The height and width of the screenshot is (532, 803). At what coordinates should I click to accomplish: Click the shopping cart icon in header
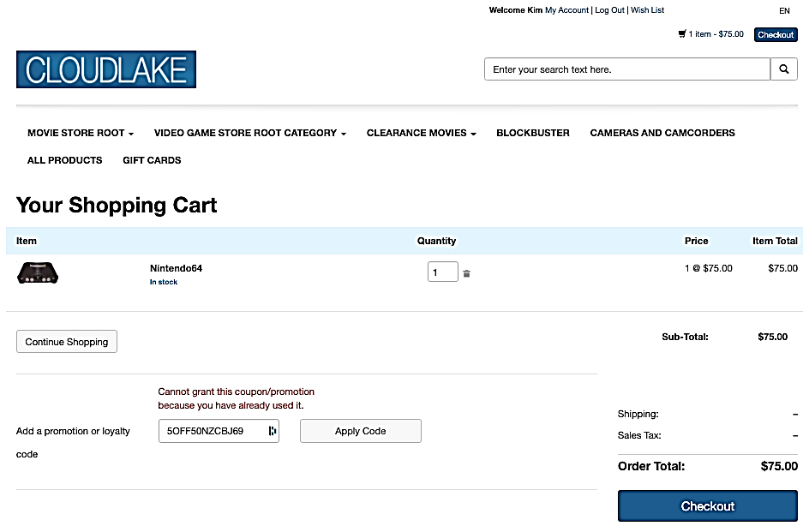682,34
